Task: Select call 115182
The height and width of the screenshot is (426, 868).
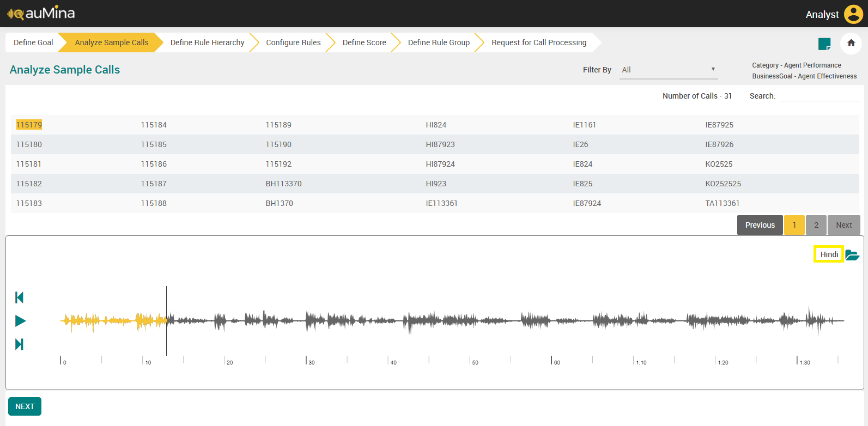Action: point(29,184)
